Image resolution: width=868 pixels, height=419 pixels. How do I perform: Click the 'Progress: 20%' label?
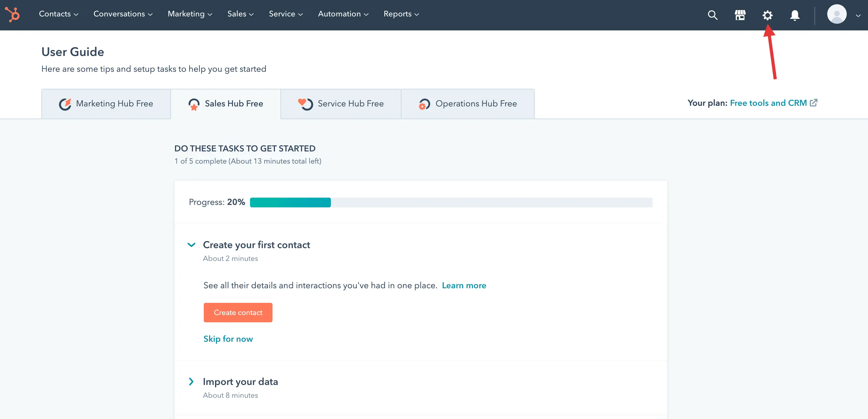217,202
